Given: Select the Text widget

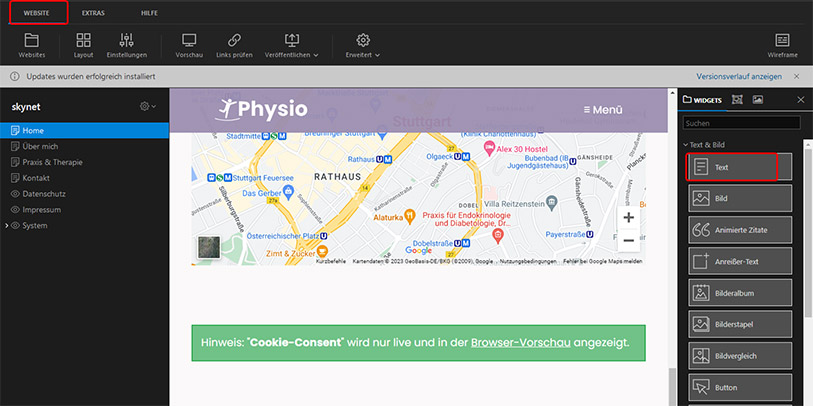Looking at the screenshot, I should pos(740,167).
